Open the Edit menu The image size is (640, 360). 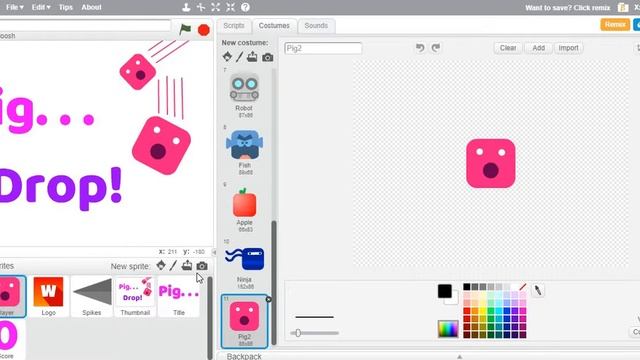point(41,7)
